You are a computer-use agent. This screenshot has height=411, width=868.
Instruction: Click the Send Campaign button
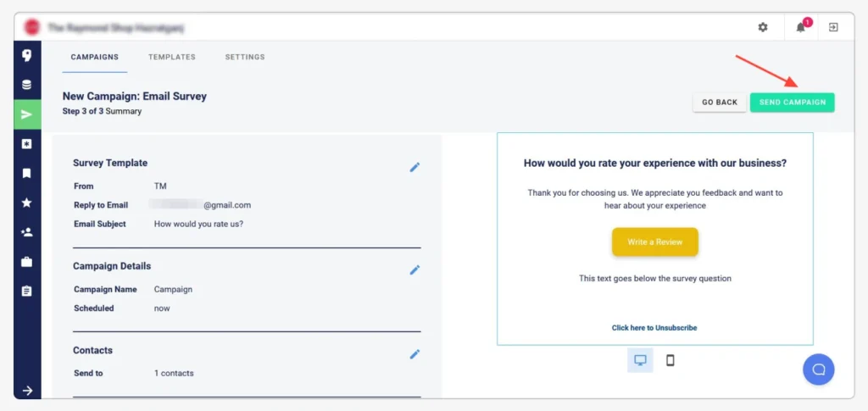pyautogui.click(x=793, y=103)
